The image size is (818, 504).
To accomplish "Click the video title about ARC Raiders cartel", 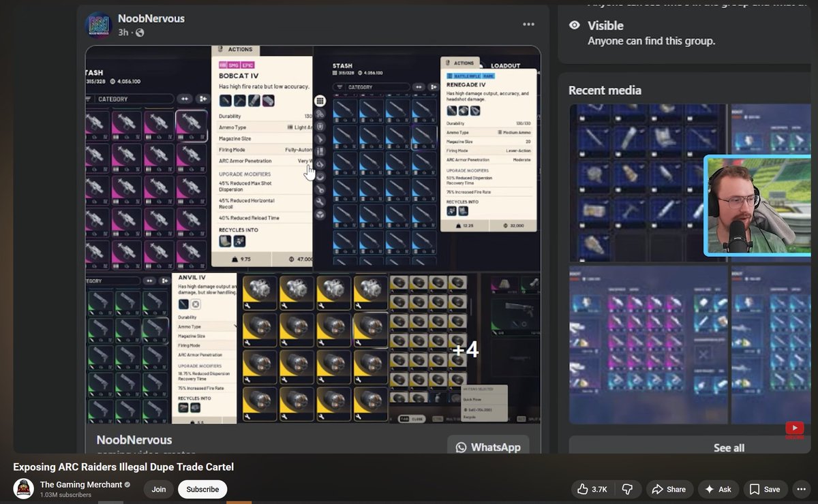I will [x=123, y=467].
